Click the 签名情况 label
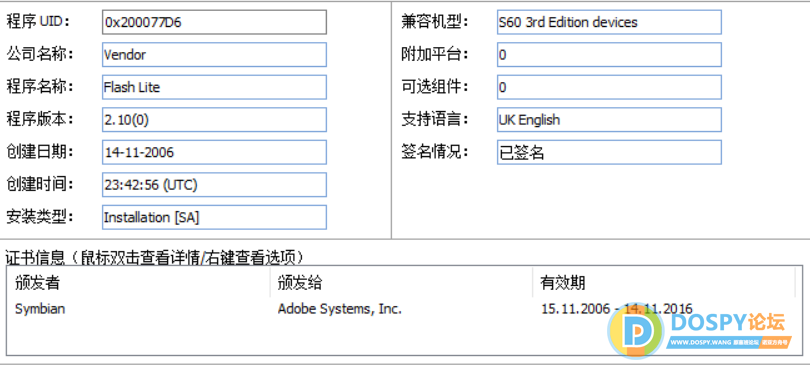The width and height of the screenshot is (810, 366). coord(434,152)
